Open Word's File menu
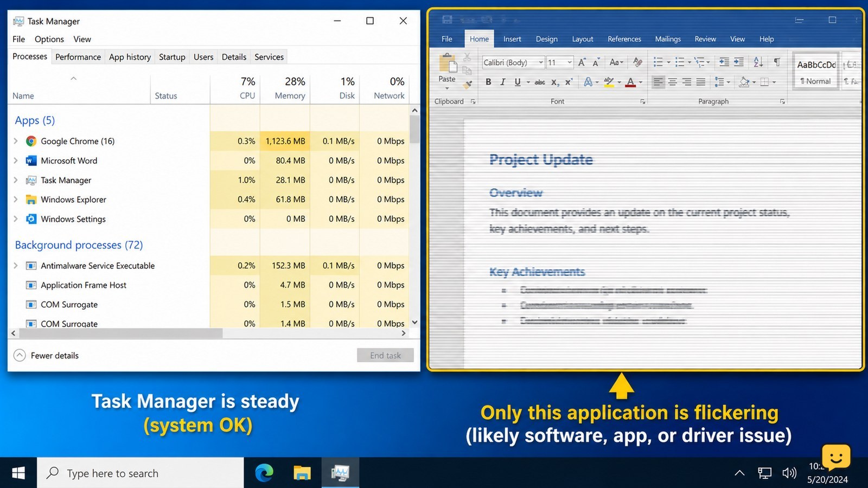The height and width of the screenshot is (488, 868). tap(447, 39)
